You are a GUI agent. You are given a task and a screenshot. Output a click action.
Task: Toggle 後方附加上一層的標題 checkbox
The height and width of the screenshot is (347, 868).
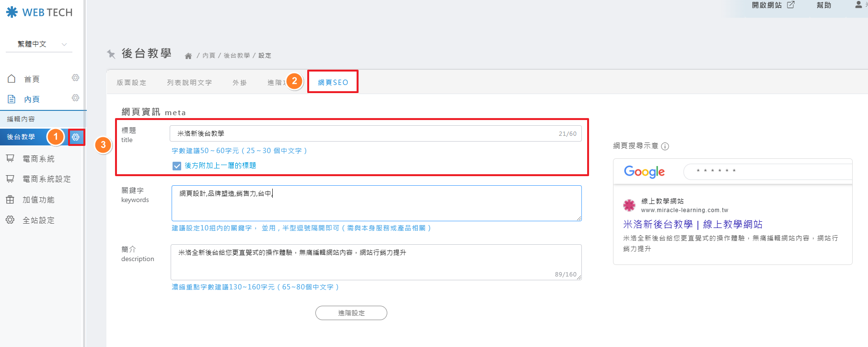pyautogui.click(x=177, y=166)
